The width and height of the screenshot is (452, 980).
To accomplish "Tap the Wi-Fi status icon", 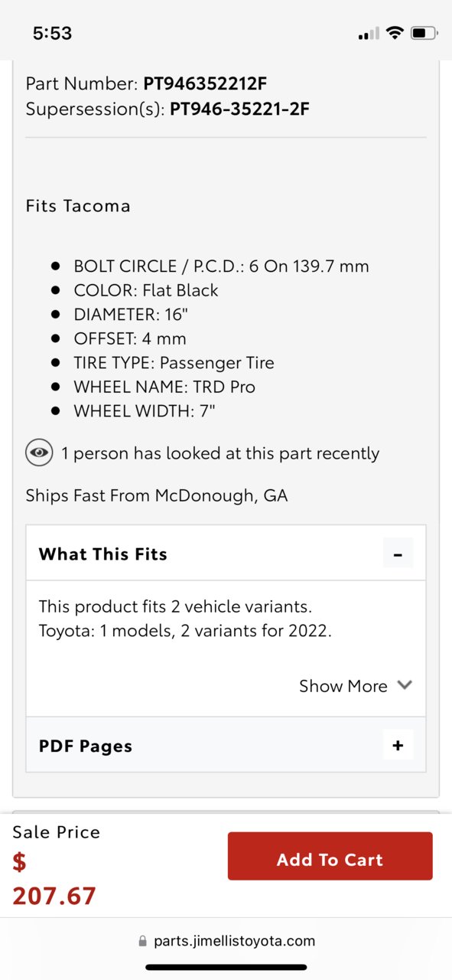I will [395, 33].
